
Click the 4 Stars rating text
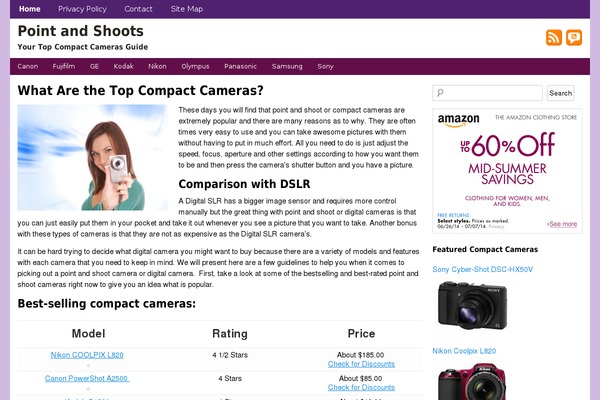pos(230,378)
